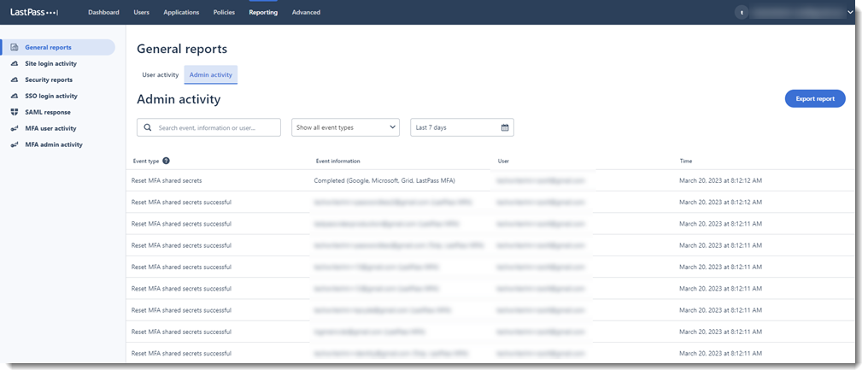Click the SAML response sidebar icon
This screenshot has height=376, width=868.
point(15,112)
